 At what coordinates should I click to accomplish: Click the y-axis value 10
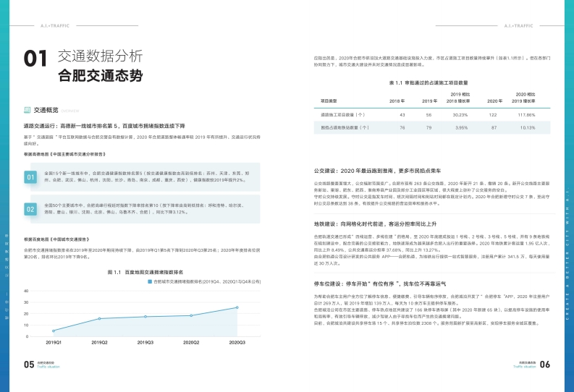[26, 325]
